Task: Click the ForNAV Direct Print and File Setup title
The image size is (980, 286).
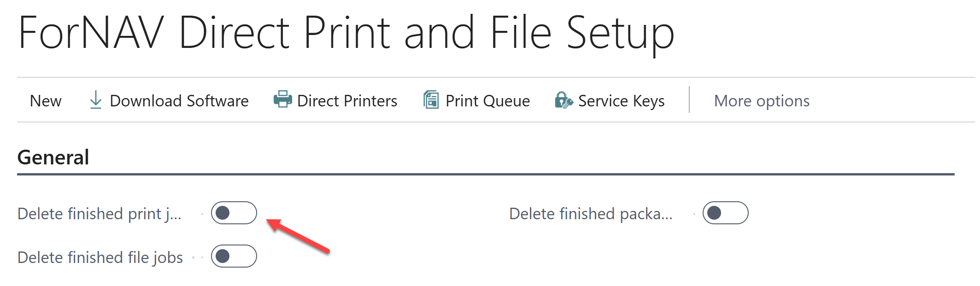Action: (346, 33)
